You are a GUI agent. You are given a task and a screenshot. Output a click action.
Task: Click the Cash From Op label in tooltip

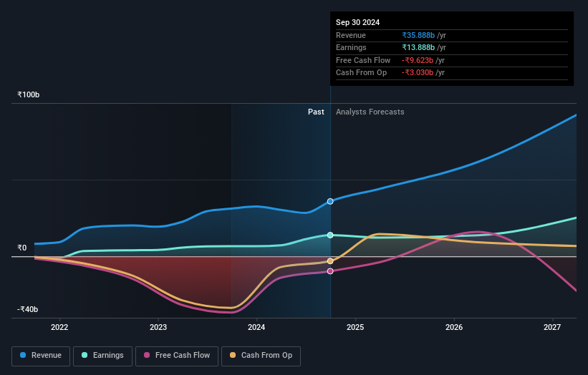tap(361, 73)
